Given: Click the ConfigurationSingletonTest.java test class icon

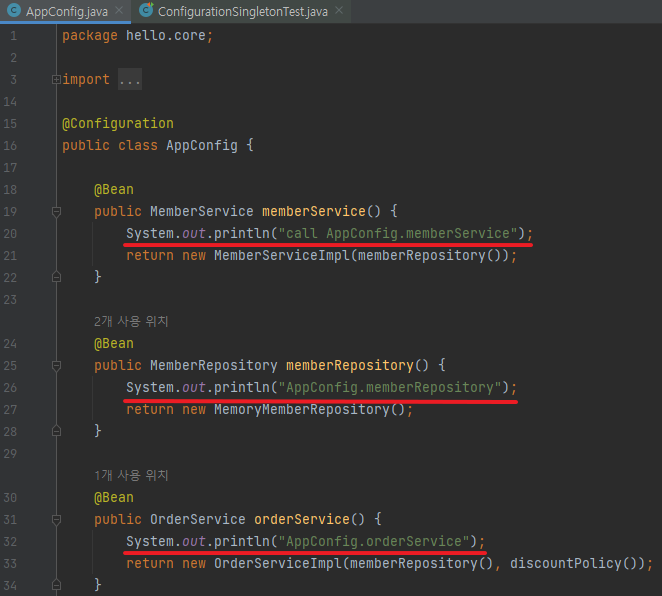Looking at the screenshot, I should [146, 10].
